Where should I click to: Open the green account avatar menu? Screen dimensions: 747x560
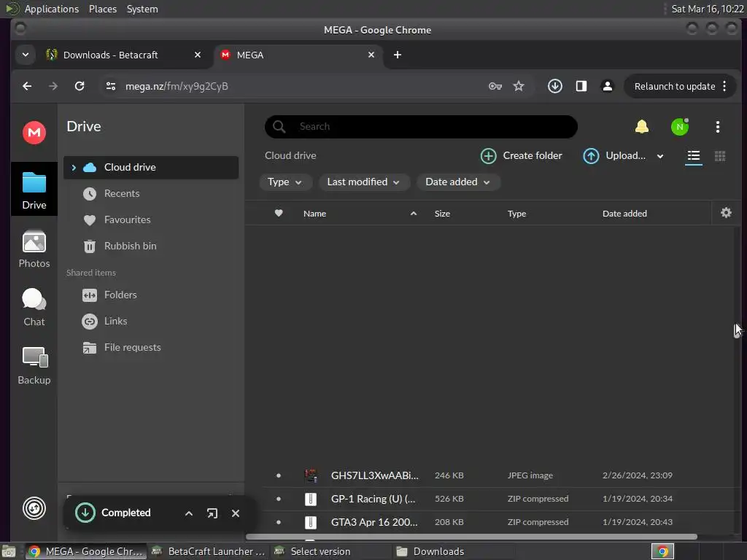680,127
